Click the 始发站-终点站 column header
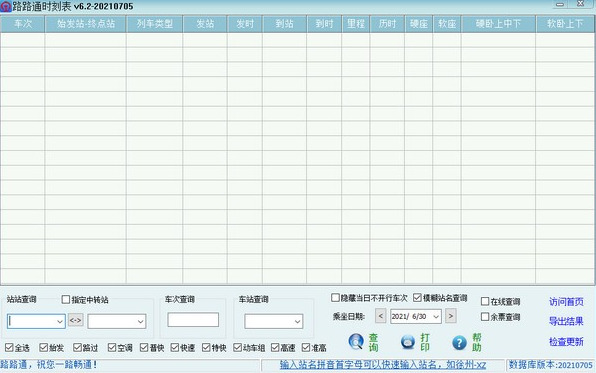This screenshot has height=373, width=596. (x=86, y=24)
